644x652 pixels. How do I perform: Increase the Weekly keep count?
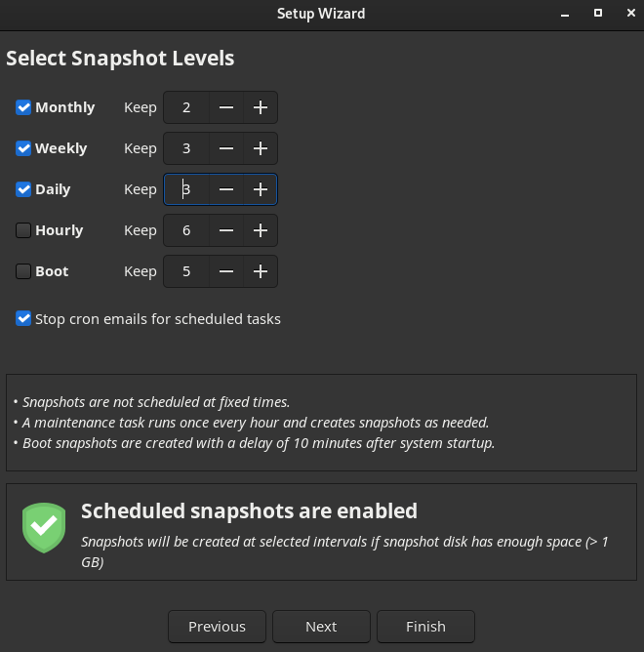pos(260,148)
